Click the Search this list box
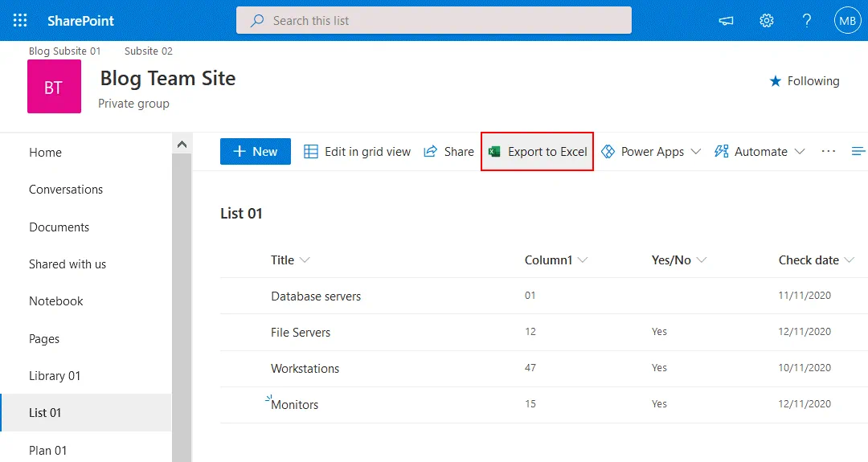Image resolution: width=868 pixels, height=462 pixels. point(434,21)
